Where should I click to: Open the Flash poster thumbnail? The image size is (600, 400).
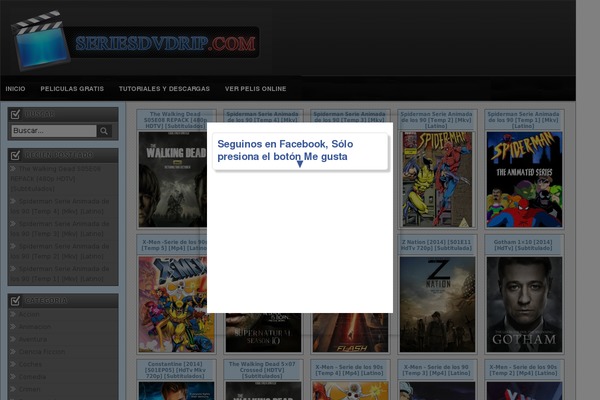click(x=350, y=333)
